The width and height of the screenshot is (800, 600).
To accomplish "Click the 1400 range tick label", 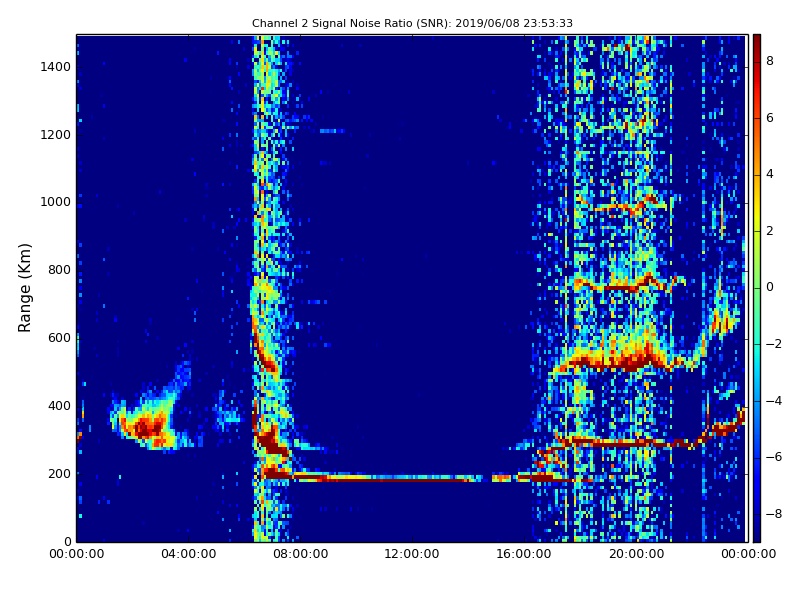I will click(56, 67).
